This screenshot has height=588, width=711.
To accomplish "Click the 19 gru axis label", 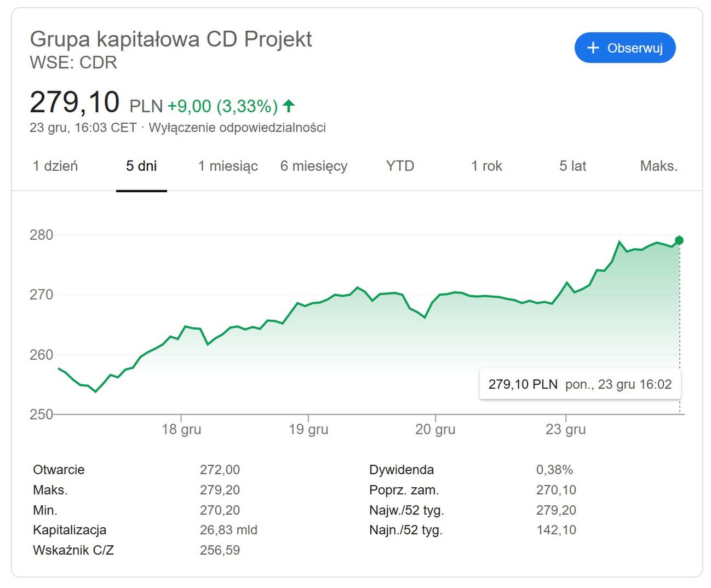I will [x=308, y=429].
